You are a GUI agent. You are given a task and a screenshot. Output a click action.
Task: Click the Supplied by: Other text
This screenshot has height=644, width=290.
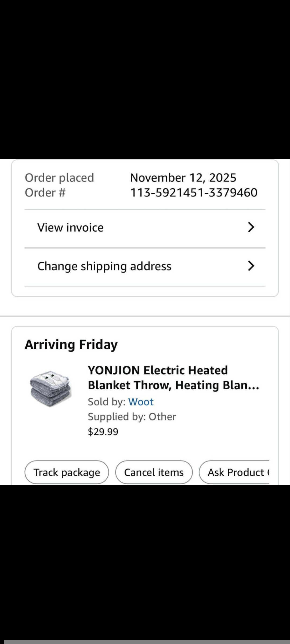click(x=132, y=417)
